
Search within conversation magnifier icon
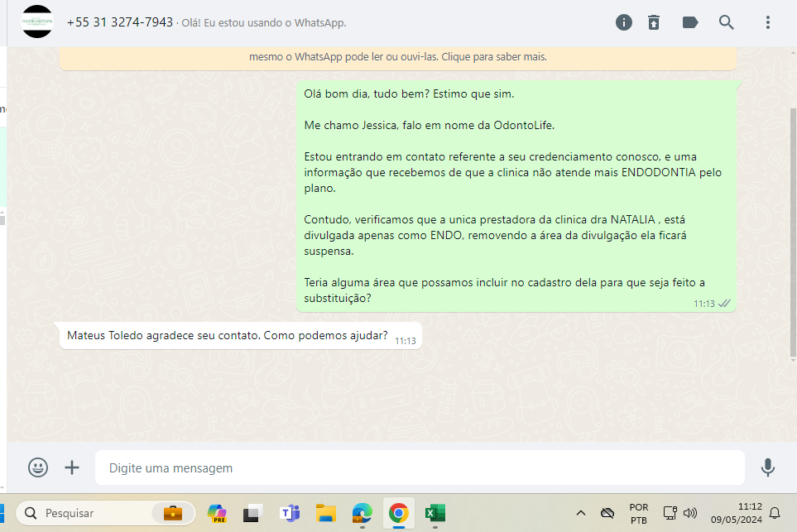coord(727,22)
